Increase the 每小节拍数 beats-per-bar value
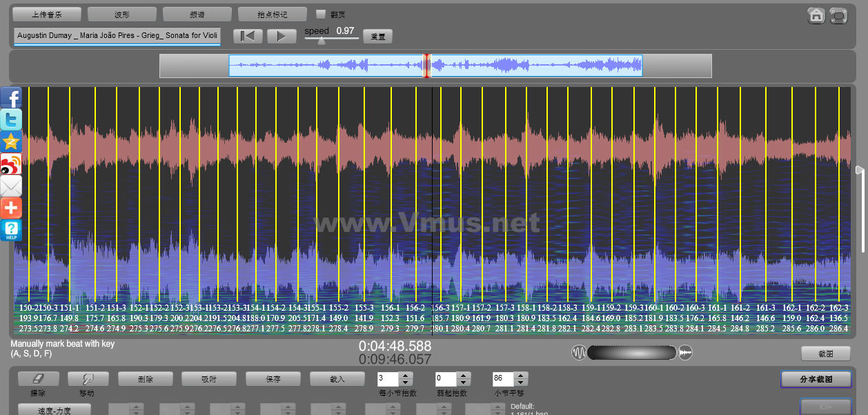868x415 pixels. point(406,376)
